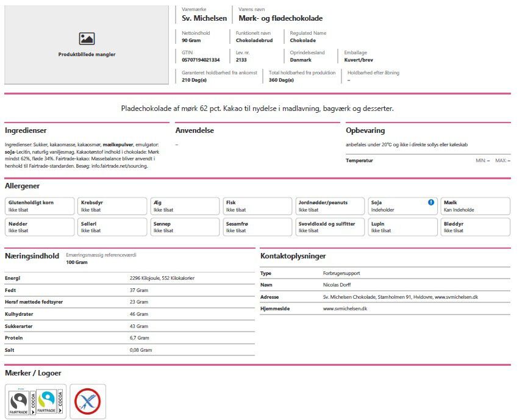Click the Temperatur row label
Screen dimensions: 525x420
[359, 160]
